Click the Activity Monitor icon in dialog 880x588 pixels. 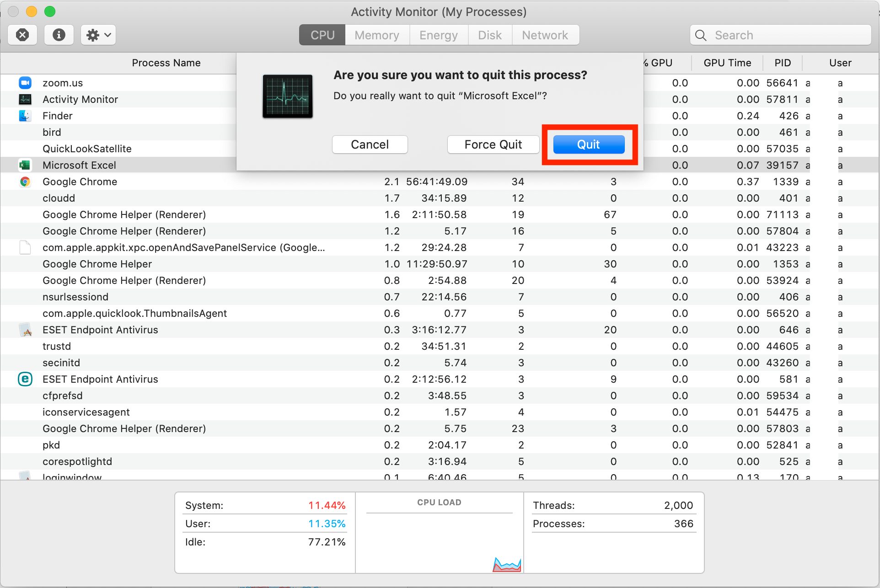pos(288,96)
